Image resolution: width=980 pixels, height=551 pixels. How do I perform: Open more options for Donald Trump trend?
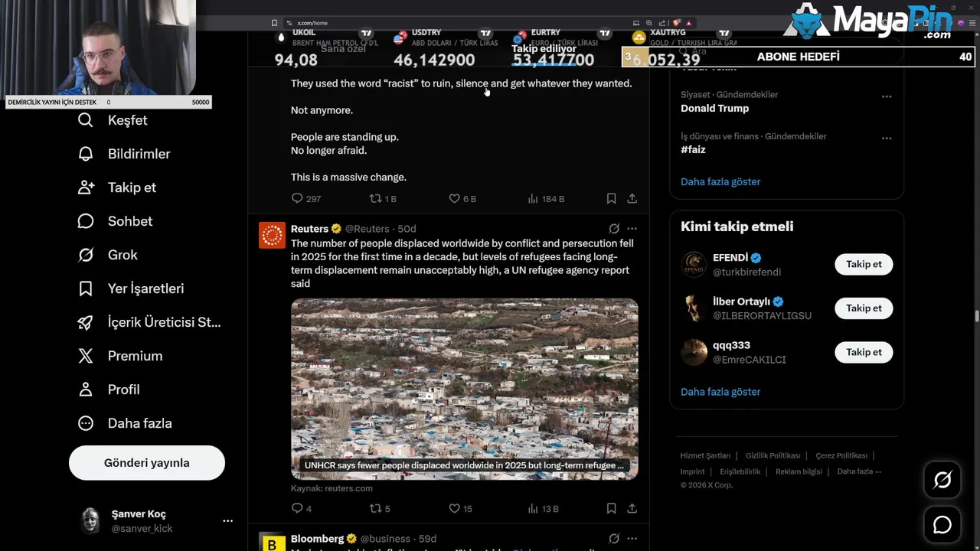click(x=887, y=96)
